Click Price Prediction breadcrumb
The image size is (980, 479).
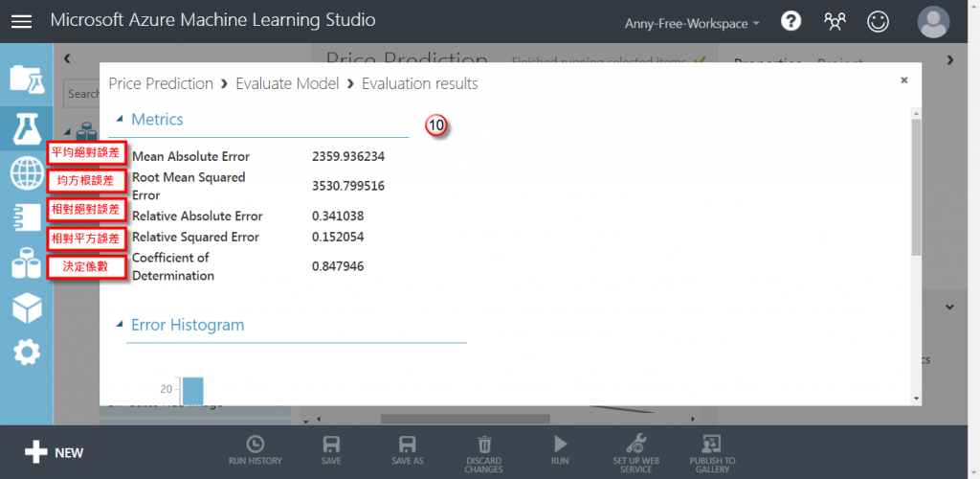coord(161,83)
